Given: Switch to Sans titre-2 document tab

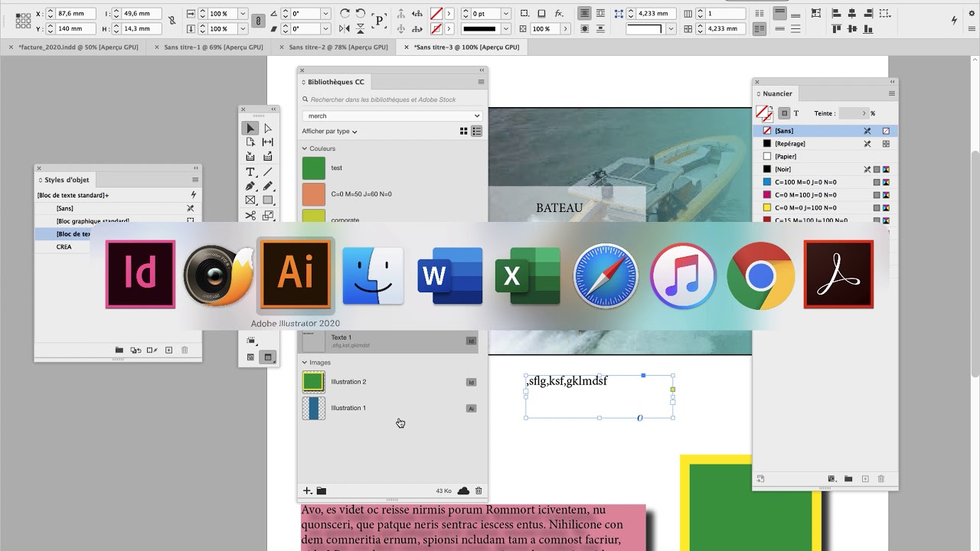Looking at the screenshot, I should [x=338, y=47].
